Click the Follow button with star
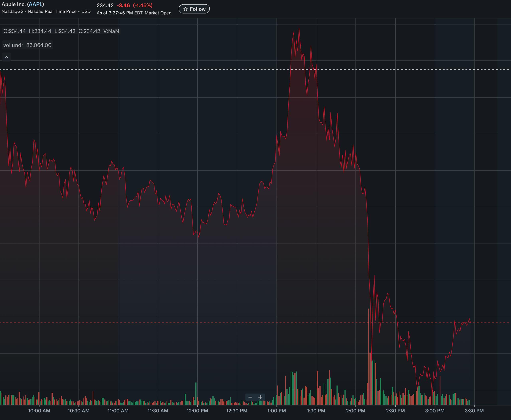This screenshot has width=511, height=420. 194,9
